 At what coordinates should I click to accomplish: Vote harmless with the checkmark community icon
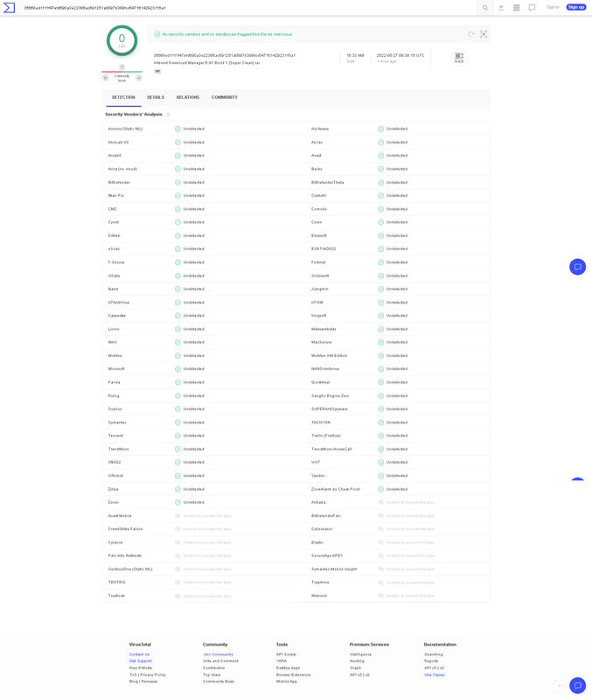(x=139, y=78)
